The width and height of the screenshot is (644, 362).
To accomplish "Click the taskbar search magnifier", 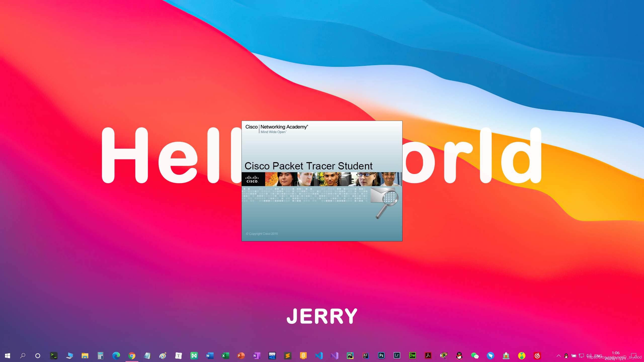I will pos(23,355).
